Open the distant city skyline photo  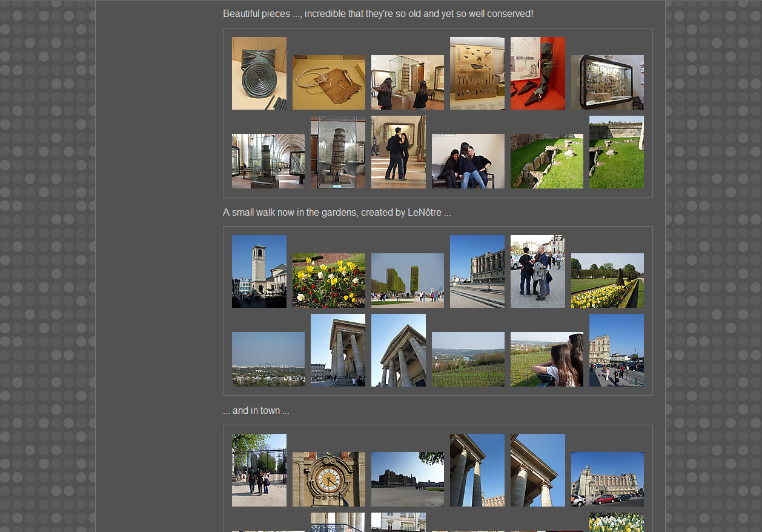click(x=268, y=359)
